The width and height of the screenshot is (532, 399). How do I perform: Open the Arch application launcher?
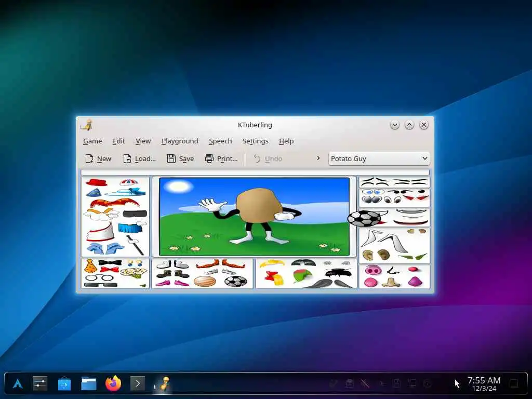[x=18, y=384]
